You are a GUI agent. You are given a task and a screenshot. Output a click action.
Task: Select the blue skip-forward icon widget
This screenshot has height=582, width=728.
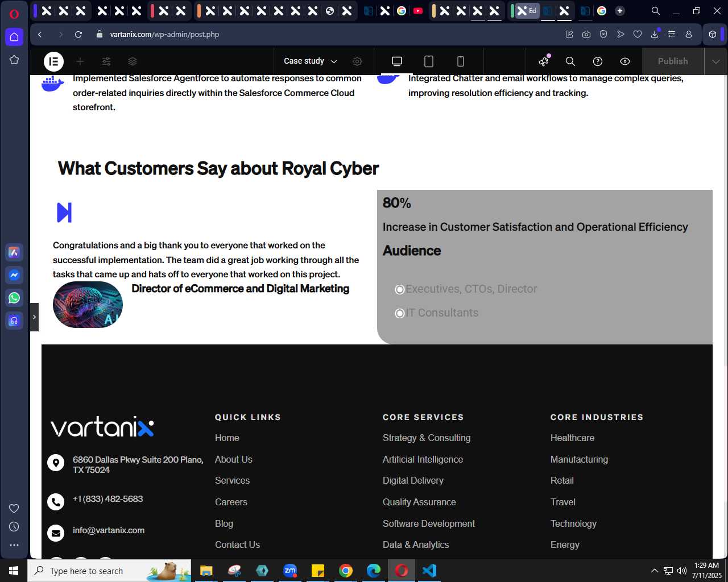64,213
